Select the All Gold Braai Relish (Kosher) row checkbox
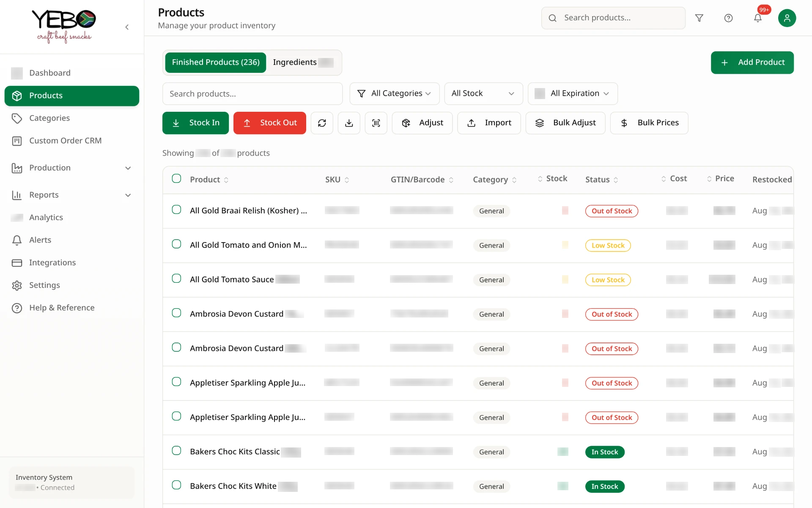The image size is (812, 508). pyautogui.click(x=176, y=210)
